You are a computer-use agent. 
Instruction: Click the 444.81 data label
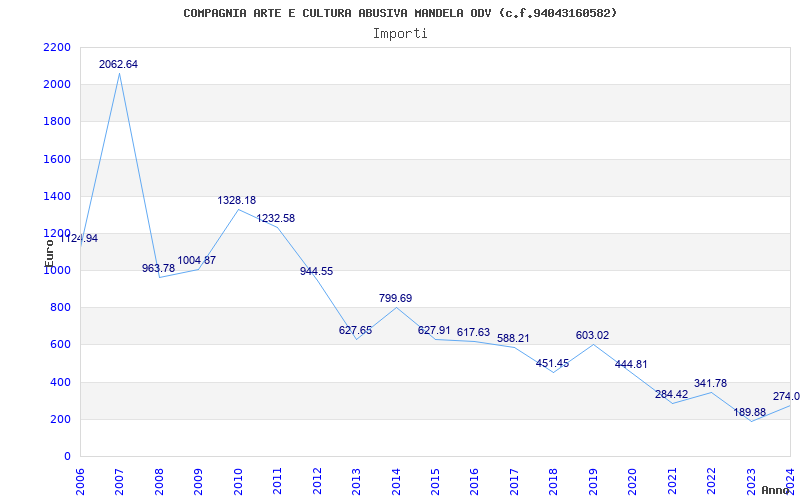(x=631, y=365)
